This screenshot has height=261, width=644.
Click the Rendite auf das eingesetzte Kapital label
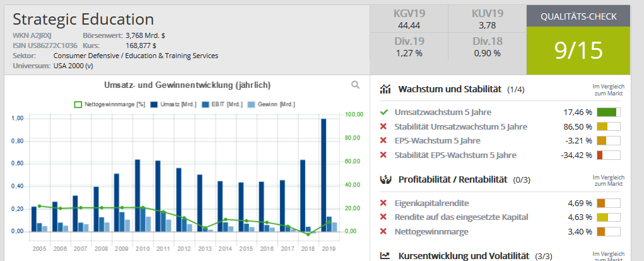click(461, 217)
